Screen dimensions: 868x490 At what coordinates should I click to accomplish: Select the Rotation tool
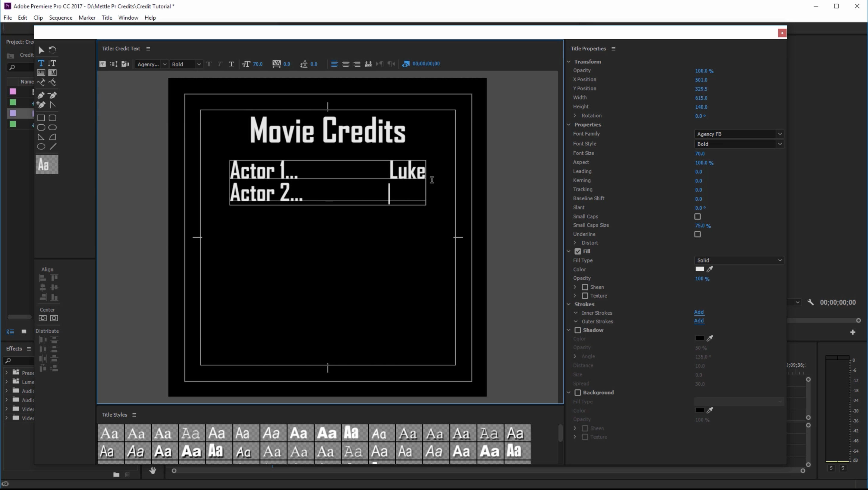coord(52,50)
